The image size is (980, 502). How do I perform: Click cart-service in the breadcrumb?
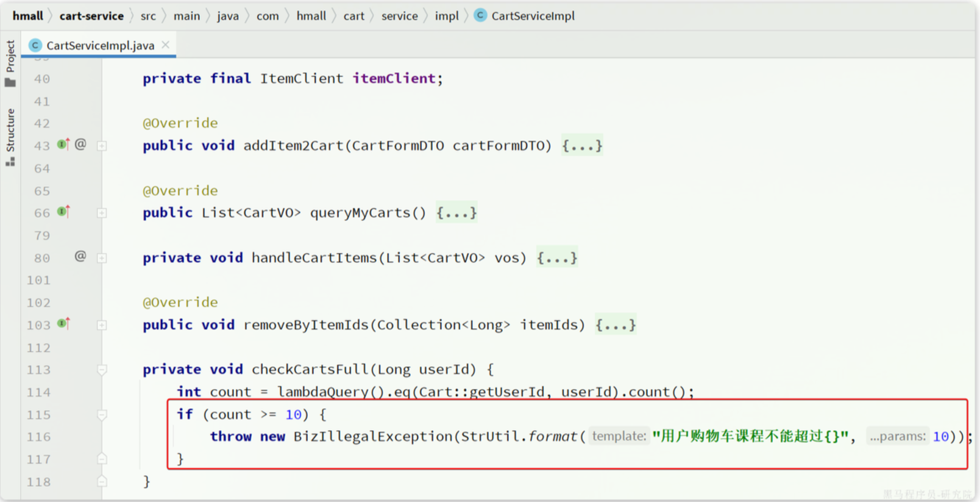[91, 16]
